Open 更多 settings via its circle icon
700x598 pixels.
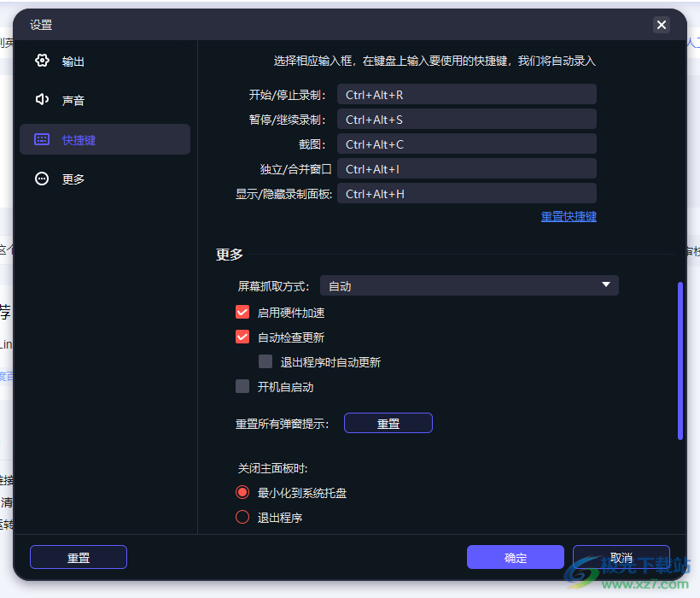[x=42, y=179]
